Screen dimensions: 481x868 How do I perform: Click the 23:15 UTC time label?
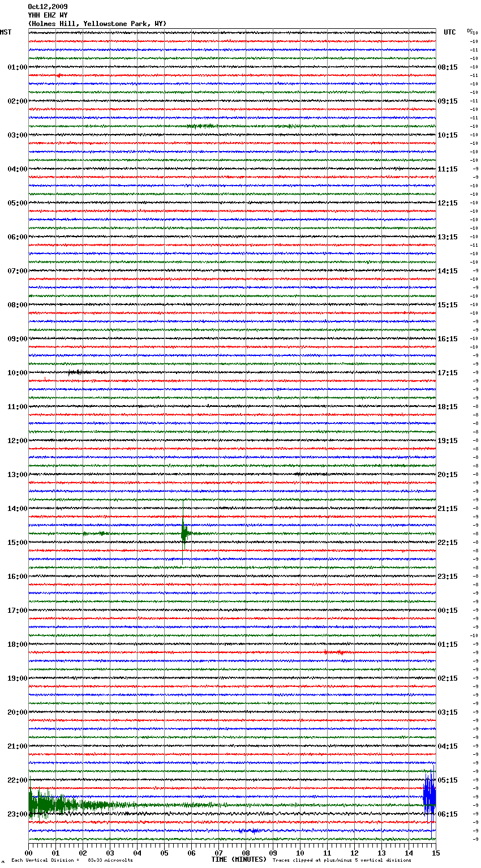448,577
